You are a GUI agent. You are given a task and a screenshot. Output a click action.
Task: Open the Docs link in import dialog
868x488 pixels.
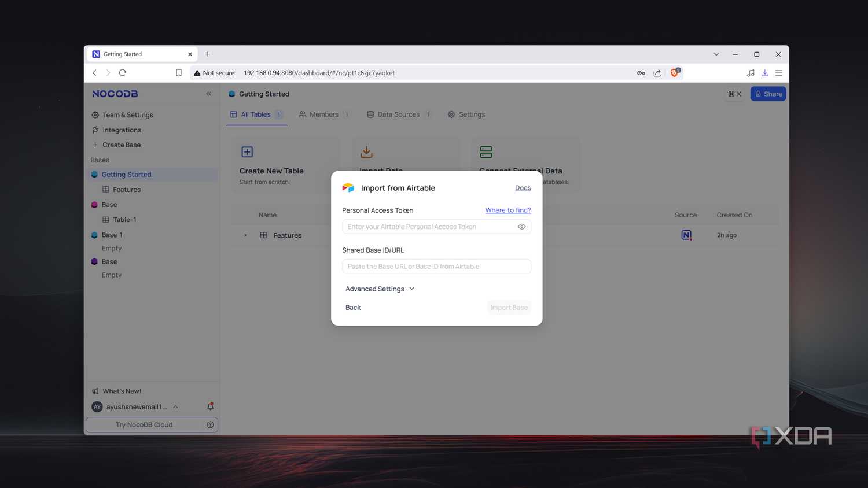point(523,188)
